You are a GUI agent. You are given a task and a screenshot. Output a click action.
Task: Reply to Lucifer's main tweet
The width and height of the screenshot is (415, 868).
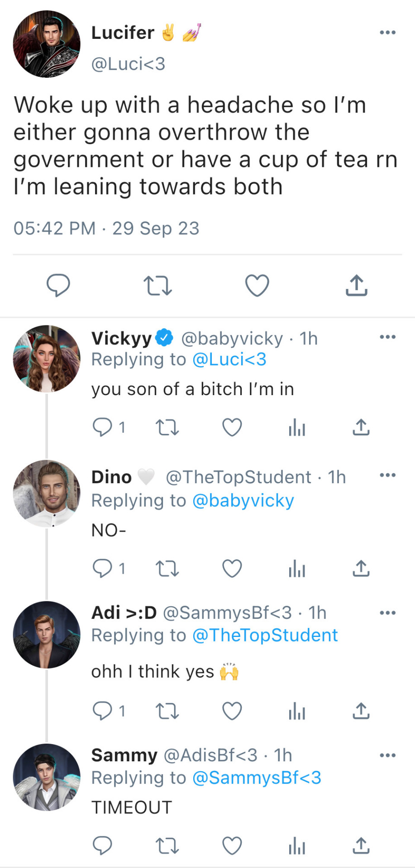(58, 285)
